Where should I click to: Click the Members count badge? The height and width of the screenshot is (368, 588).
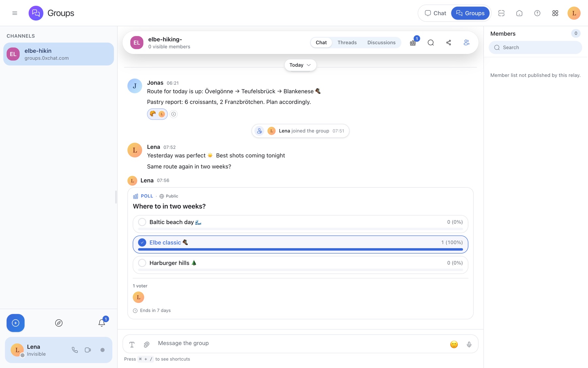pyautogui.click(x=576, y=33)
